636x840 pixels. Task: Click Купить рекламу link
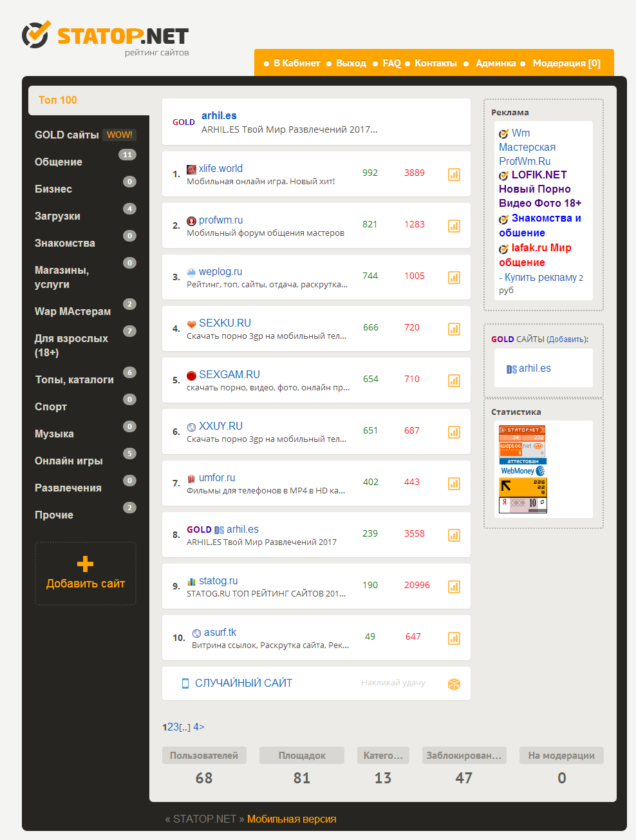point(540,277)
